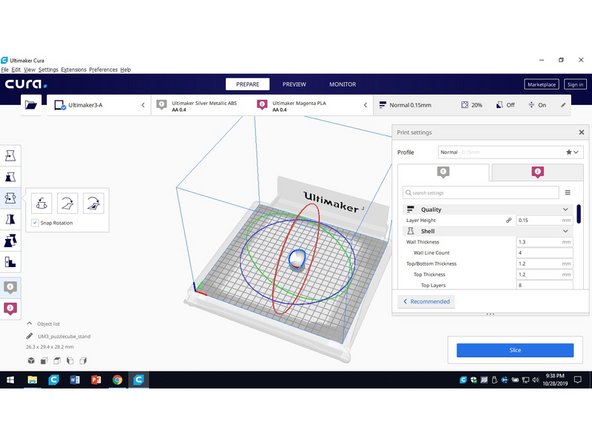The width and height of the screenshot is (592, 444).
Task: Open the Windows Start menu
Action: coord(10,380)
